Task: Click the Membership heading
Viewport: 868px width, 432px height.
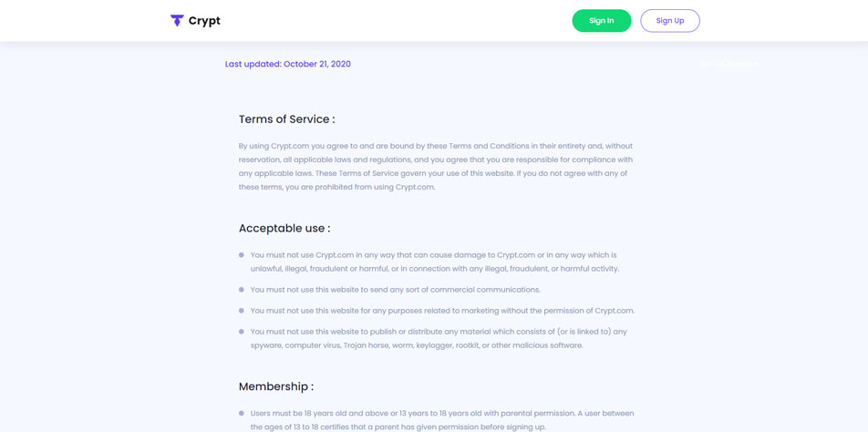Action: (275, 386)
